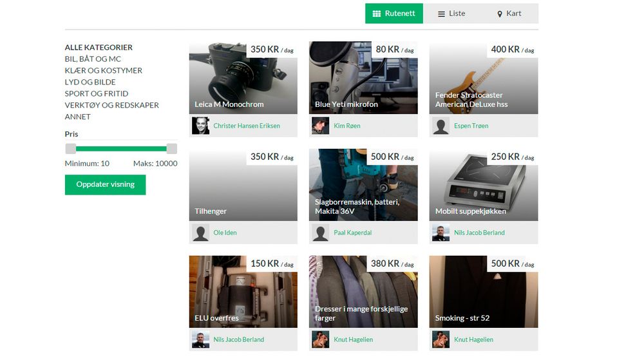Select BIL, BÅT OG MC category

pyautogui.click(x=93, y=59)
